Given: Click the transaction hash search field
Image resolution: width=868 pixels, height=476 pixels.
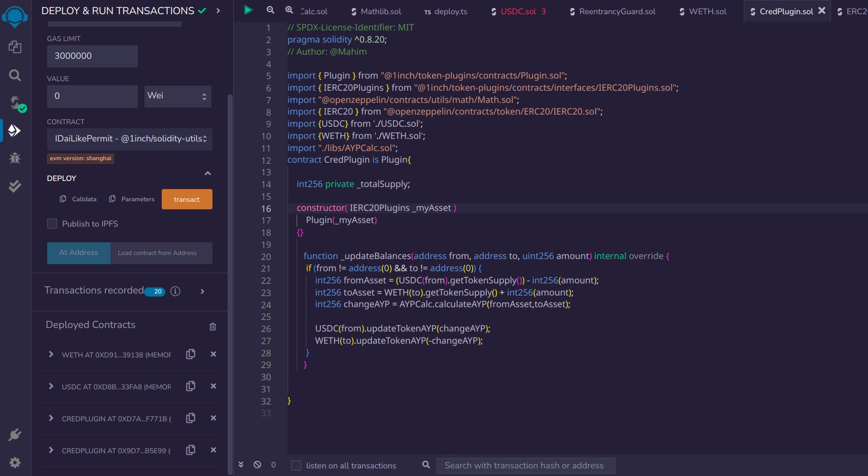Looking at the screenshot, I should coord(526,465).
